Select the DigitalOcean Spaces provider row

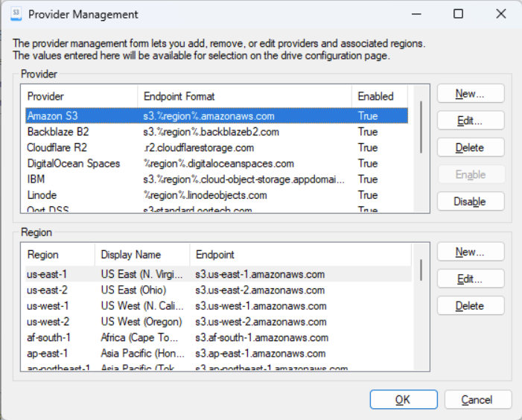pyautogui.click(x=217, y=163)
